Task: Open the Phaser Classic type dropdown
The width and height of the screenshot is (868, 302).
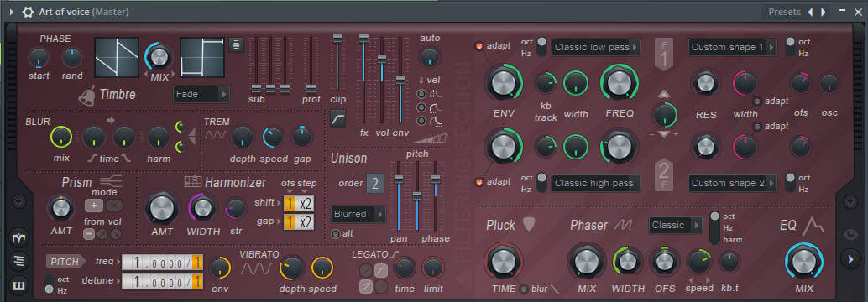Action: click(676, 225)
